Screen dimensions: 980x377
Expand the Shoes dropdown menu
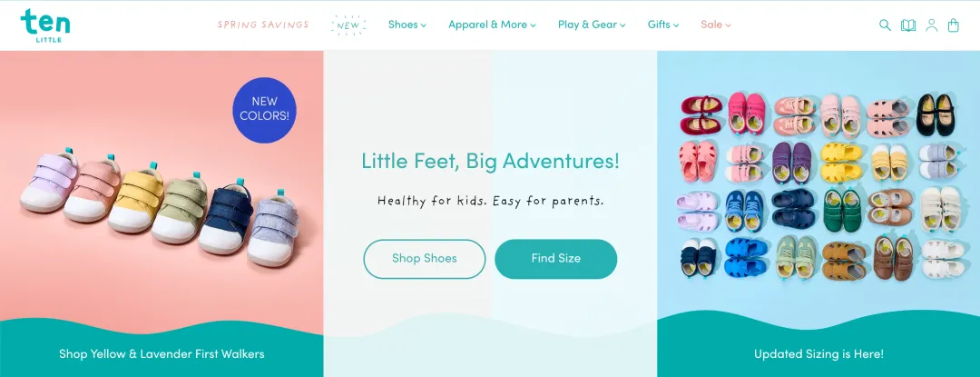(407, 25)
